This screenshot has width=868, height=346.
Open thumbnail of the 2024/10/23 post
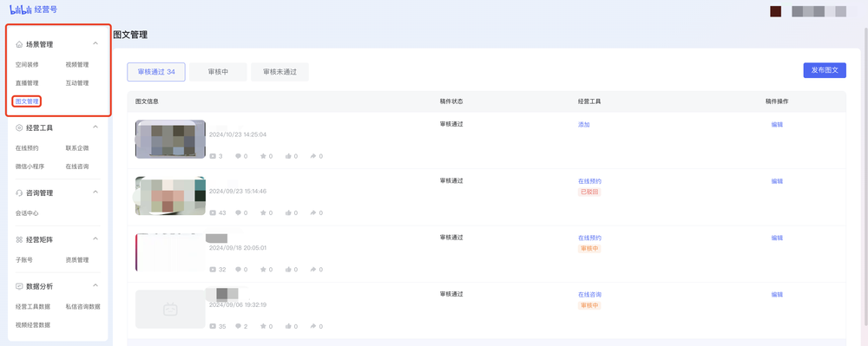[170, 140]
